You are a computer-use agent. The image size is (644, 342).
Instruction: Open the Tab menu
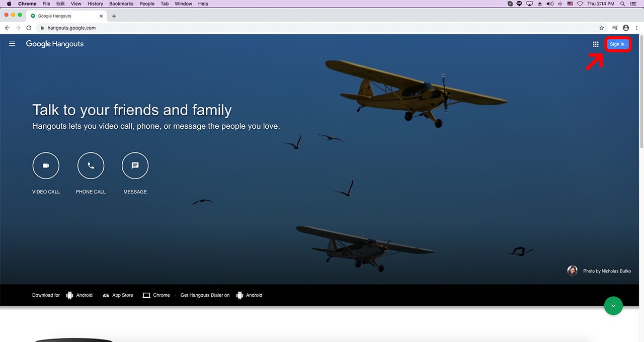coord(165,4)
